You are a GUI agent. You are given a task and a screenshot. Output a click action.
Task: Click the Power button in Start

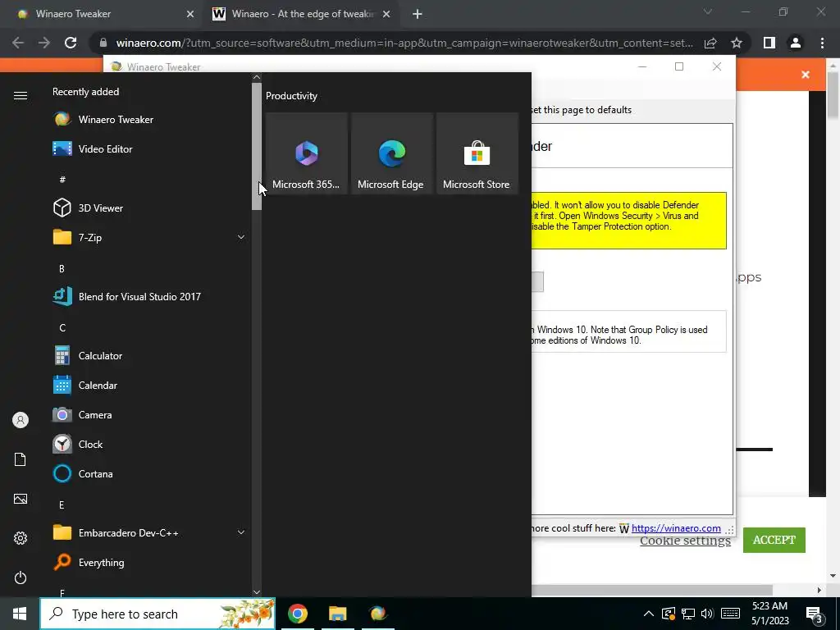(x=21, y=577)
